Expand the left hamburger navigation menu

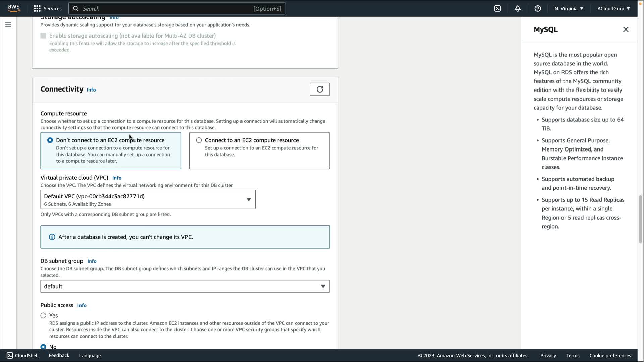click(x=8, y=25)
